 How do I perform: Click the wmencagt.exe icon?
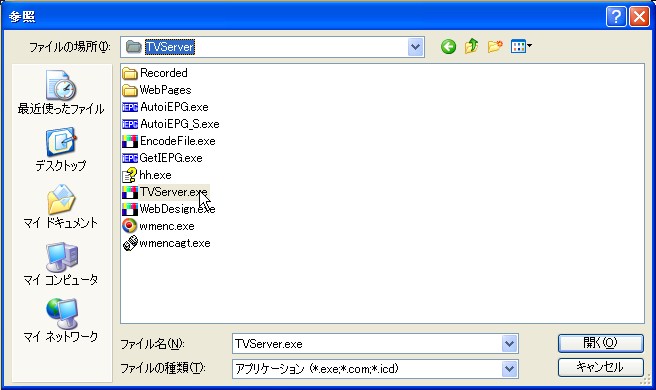pos(130,243)
